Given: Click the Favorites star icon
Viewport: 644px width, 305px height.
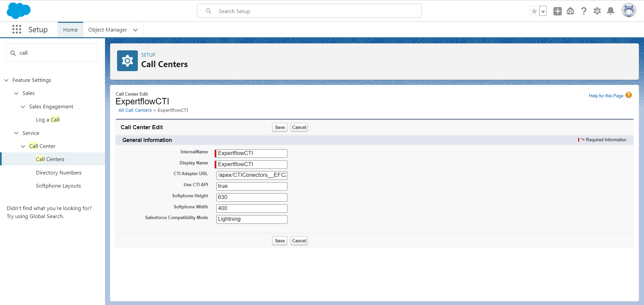Looking at the screenshot, I should click(x=534, y=11).
